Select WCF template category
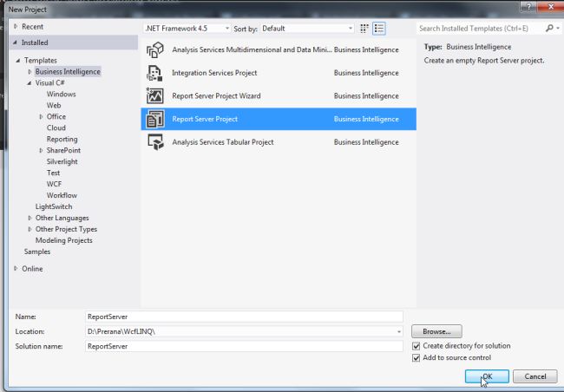The image size is (564, 392). [54, 184]
